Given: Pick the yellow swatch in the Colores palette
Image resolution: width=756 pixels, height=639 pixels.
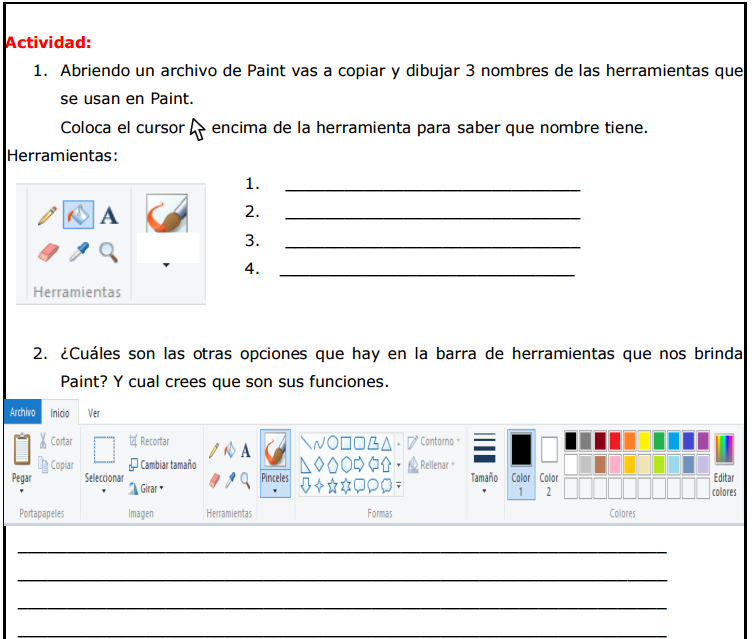Looking at the screenshot, I should [x=644, y=441].
